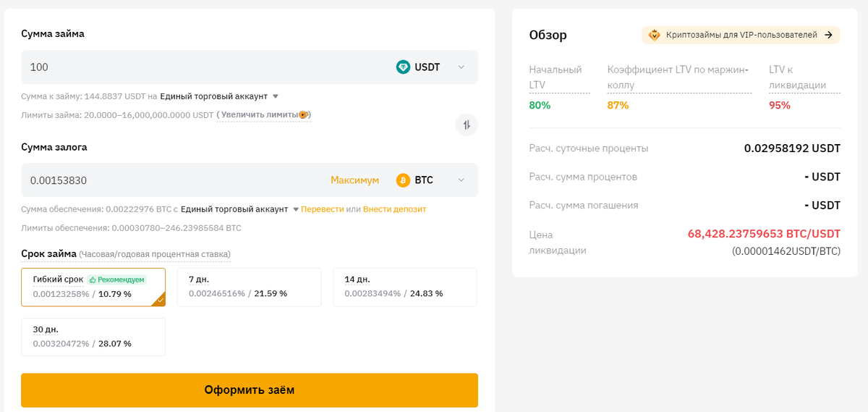Viewport: 868px width, 412px height.
Task: Select the 7 дн. loan term
Action: 249,287
